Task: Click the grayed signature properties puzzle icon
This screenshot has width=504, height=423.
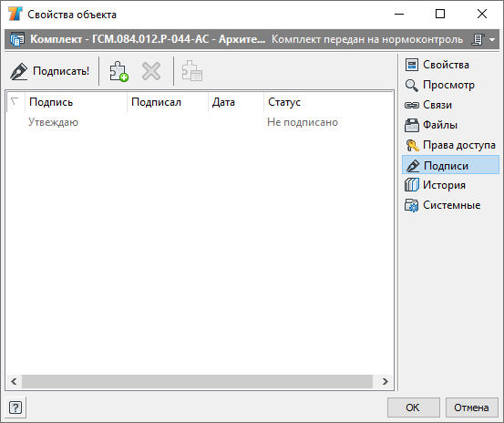Action: click(x=192, y=71)
